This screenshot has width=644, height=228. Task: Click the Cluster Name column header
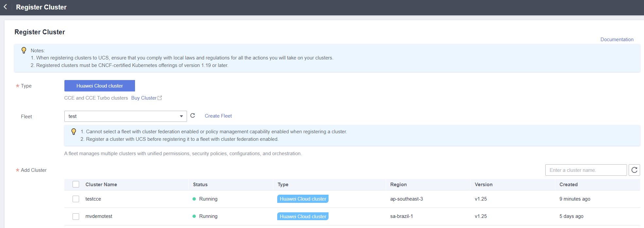click(x=101, y=185)
